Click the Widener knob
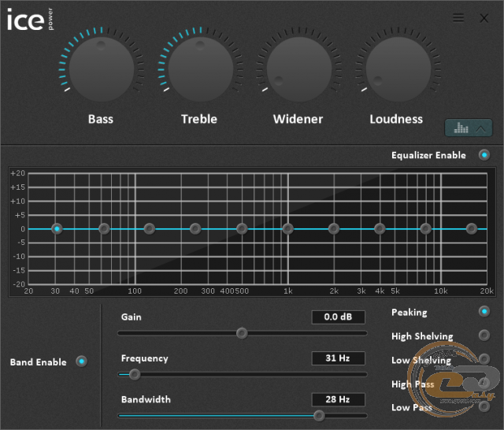The image size is (504, 430). pyautogui.click(x=298, y=68)
